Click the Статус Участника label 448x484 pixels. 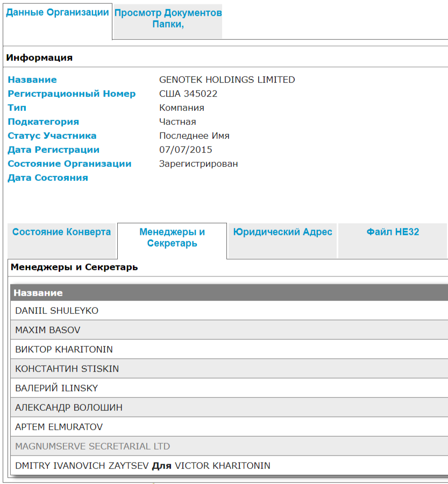coord(52,136)
